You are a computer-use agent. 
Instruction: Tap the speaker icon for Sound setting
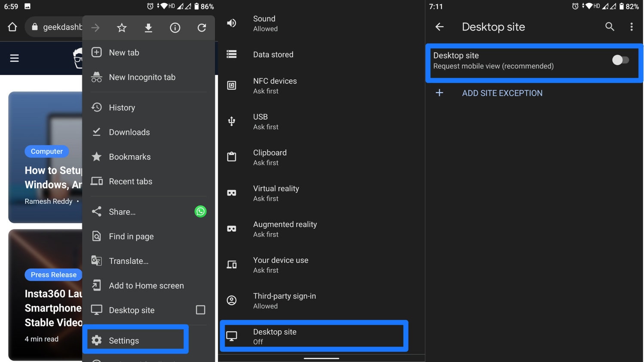[x=231, y=23]
